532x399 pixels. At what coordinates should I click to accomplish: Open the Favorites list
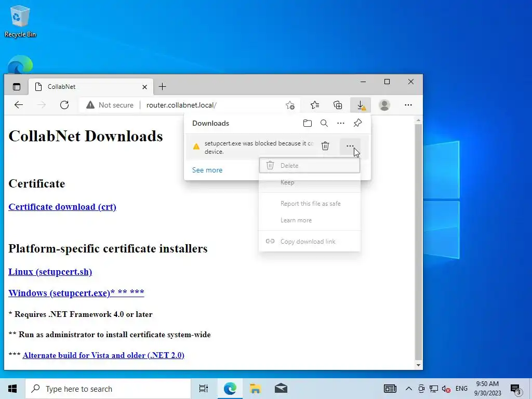pyautogui.click(x=315, y=105)
